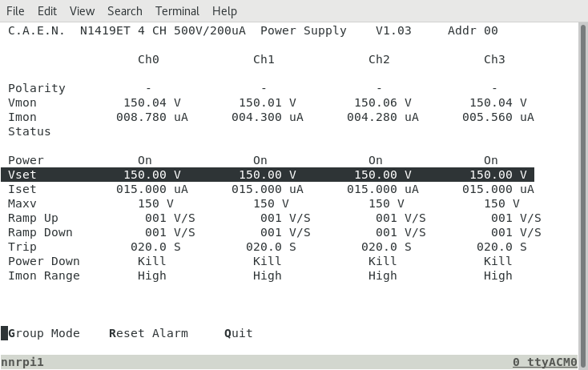588x370 pixels.
Task: Select Ch0 Vset 150.00 V field
Action: point(152,175)
